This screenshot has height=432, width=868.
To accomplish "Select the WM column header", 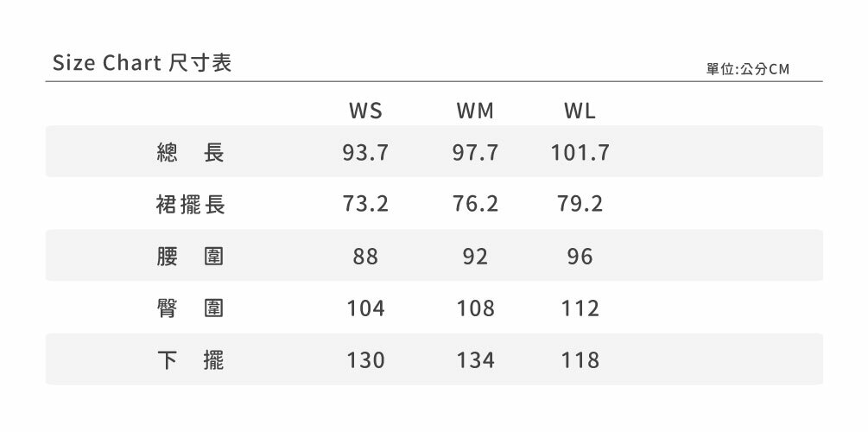I will [x=475, y=111].
